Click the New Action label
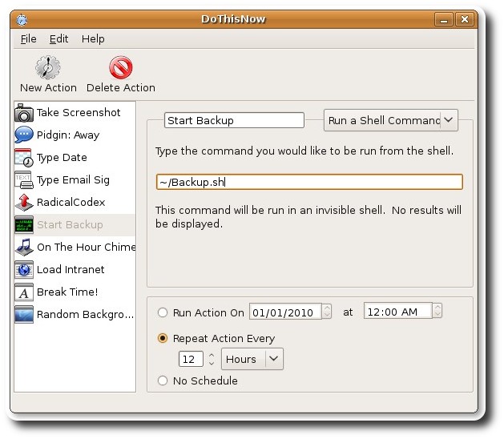Viewport: 504px width, 439px height. [48, 88]
